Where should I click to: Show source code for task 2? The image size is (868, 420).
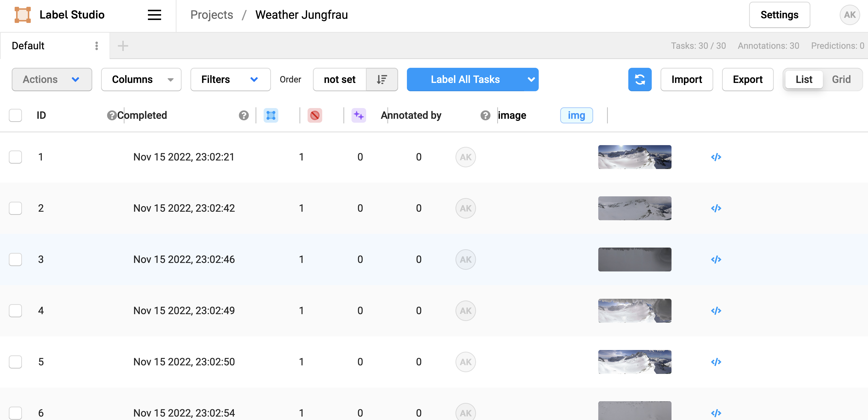click(716, 209)
